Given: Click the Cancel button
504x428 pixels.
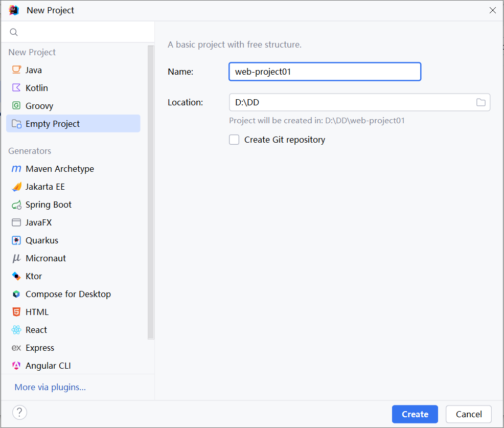Looking at the screenshot, I should (x=468, y=414).
